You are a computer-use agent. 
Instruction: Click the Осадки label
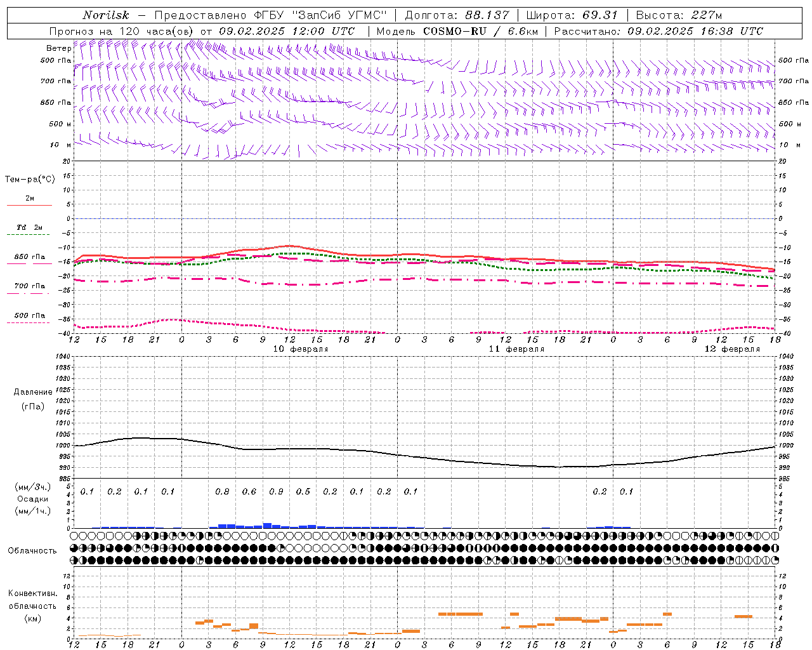(x=33, y=499)
